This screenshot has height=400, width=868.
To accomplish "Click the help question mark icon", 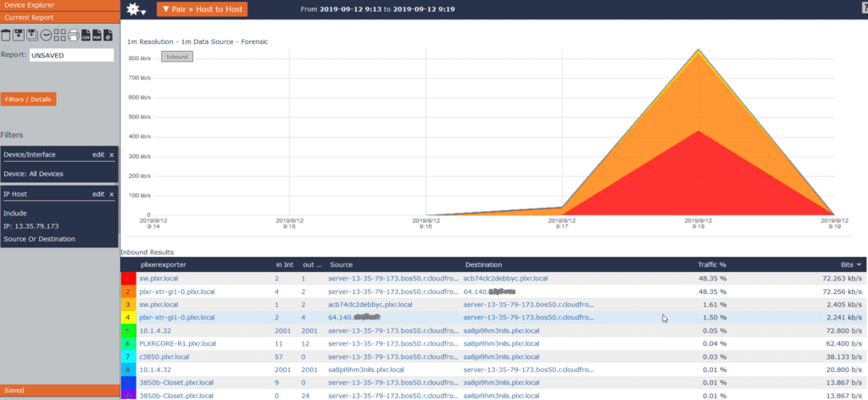I will tap(865, 8).
